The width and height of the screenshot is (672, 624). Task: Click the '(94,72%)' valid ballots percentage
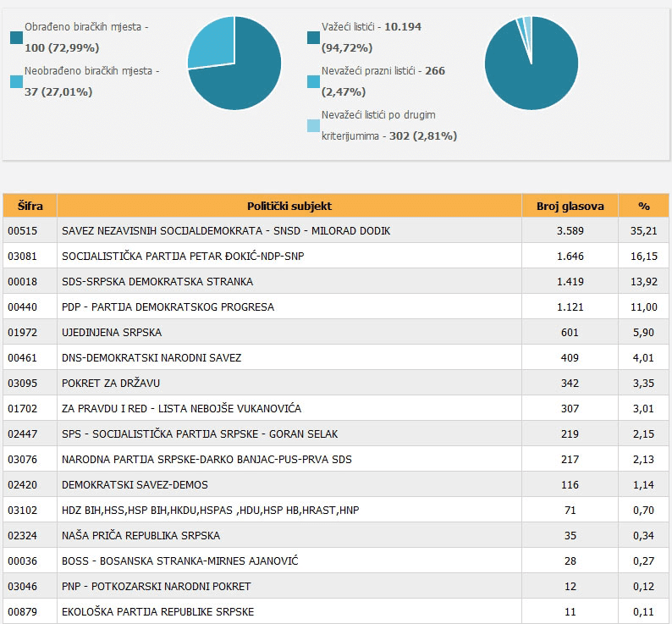coord(347,47)
